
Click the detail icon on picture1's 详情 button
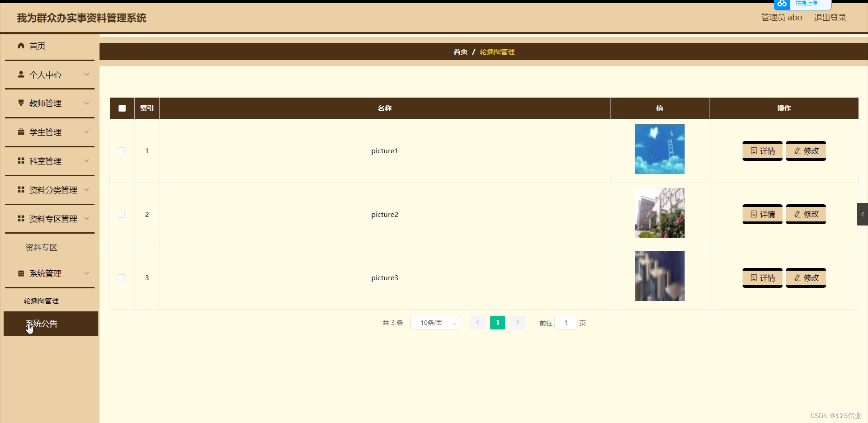[753, 151]
